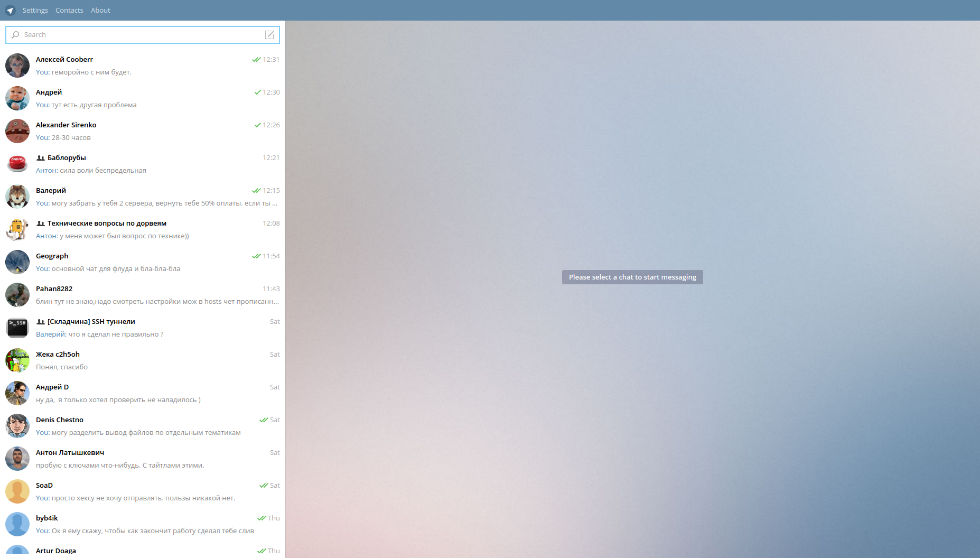This screenshot has height=558, width=980.
Task: Click the sent checkmark on Alexander Sirenko row
Action: [x=258, y=125]
